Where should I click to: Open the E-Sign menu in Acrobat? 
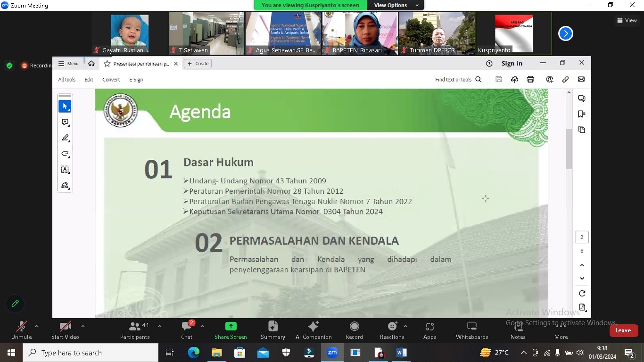tap(136, 80)
